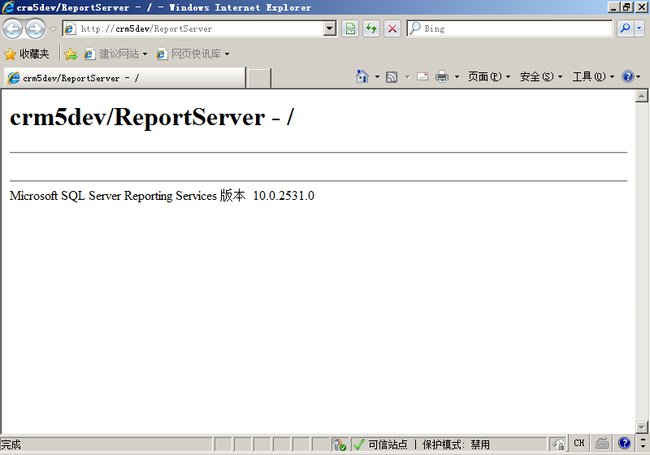
Task: Click the add to favorites bar star icon
Action: [71, 54]
